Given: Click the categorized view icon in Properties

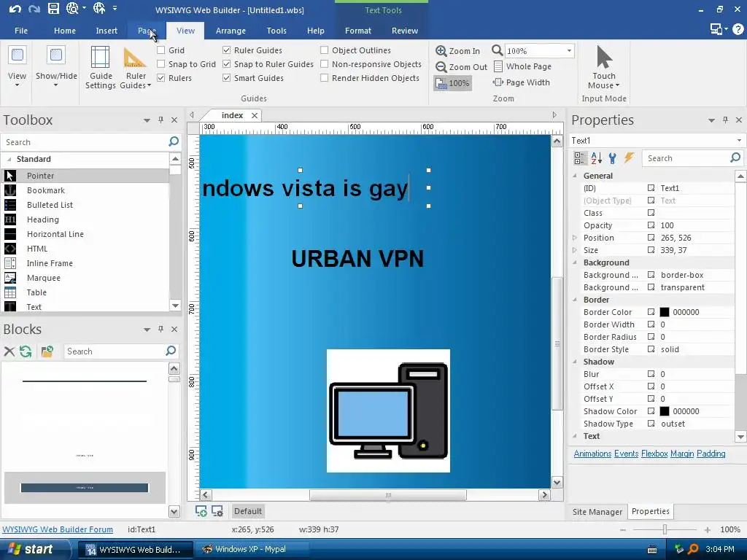Looking at the screenshot, I should [580, 158].
